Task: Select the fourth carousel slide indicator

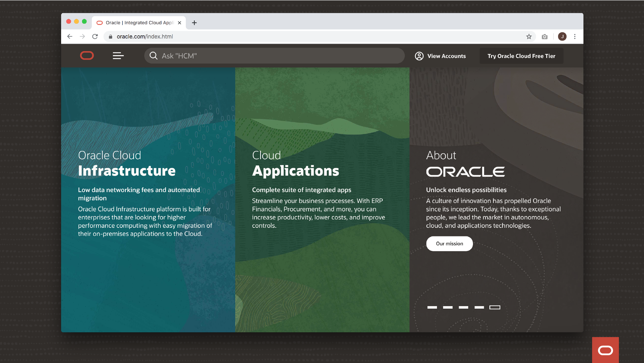Action: [479, 307]
